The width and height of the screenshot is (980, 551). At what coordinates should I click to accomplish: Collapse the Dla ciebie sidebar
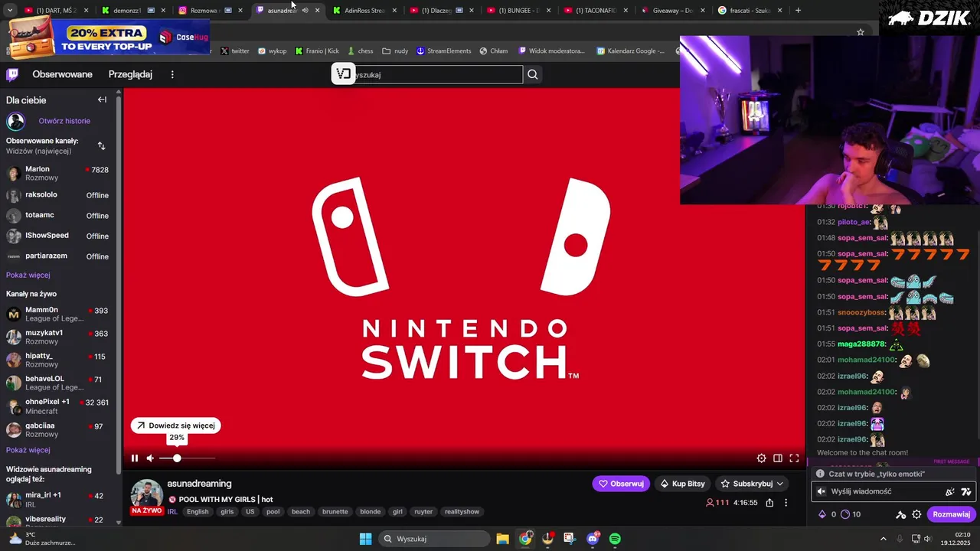pos(102,99)
